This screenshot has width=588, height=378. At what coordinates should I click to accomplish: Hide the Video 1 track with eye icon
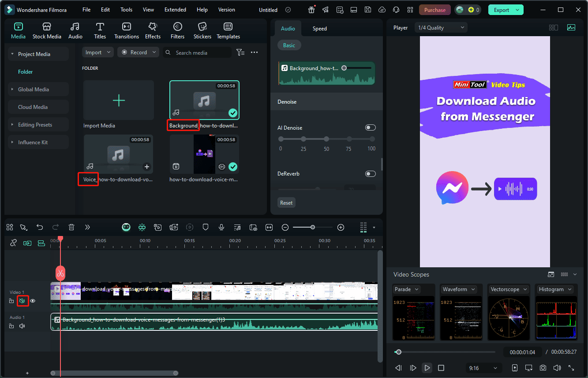click(x=33, y=301)
